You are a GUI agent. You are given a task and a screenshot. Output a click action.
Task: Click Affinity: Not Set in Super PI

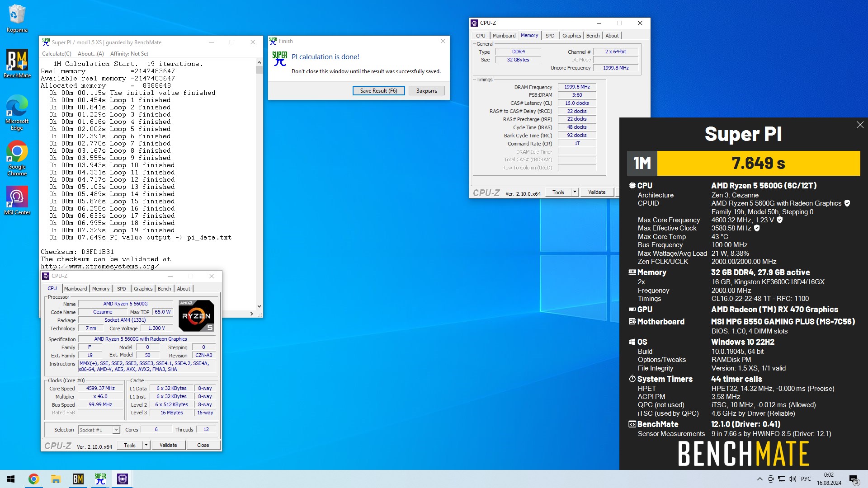(129, 54)
